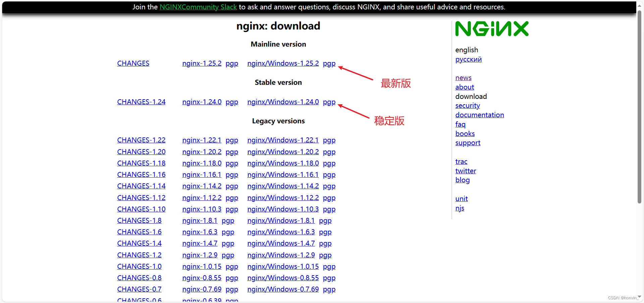Open pgp signature for nginx-0.7.69
The image size is (644, 303).
(232, 290)
